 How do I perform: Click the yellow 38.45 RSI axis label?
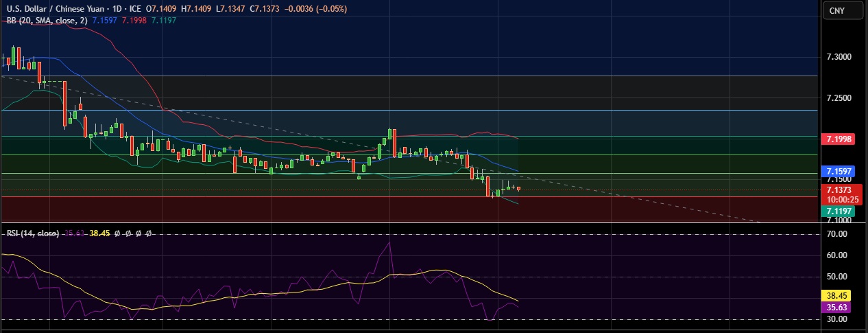coord(835,296)
